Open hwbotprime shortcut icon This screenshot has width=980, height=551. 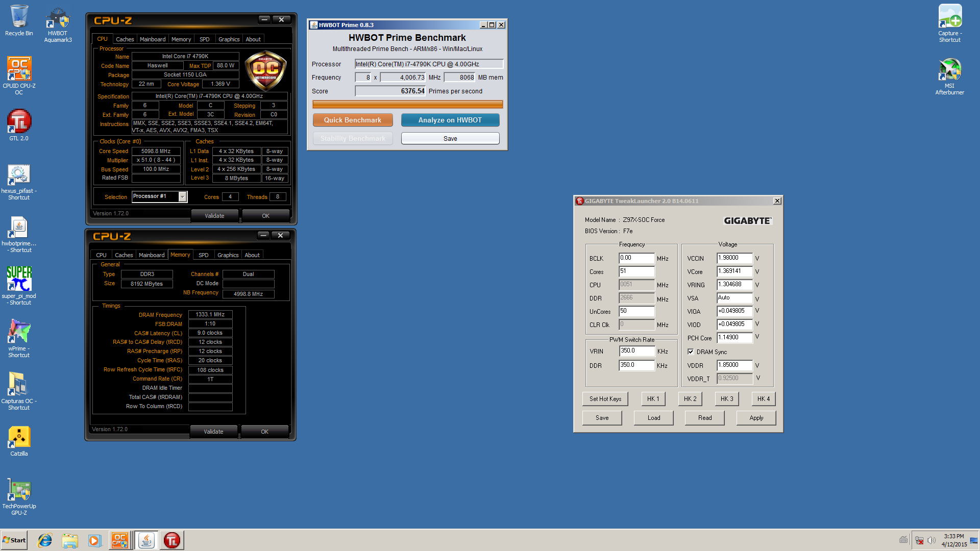(19, 235)
